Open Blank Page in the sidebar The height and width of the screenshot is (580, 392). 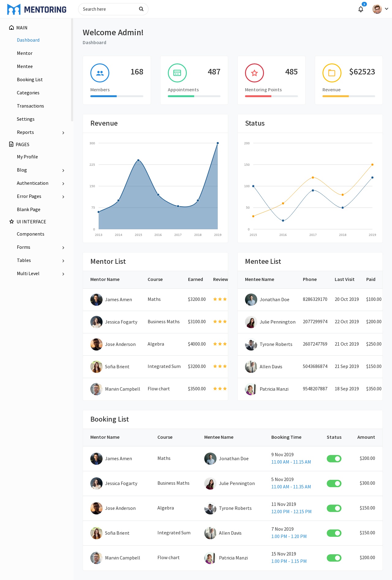pyautogui.click(x=29, y=210)
